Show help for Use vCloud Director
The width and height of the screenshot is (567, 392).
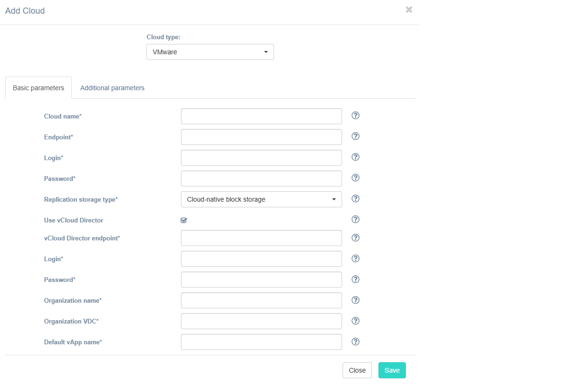pos(356,220)
